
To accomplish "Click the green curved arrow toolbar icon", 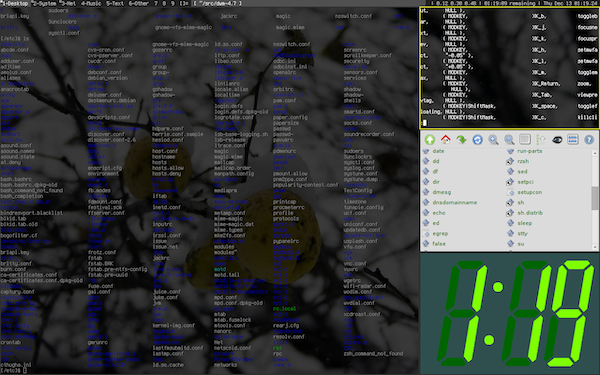I will [461, 140].
